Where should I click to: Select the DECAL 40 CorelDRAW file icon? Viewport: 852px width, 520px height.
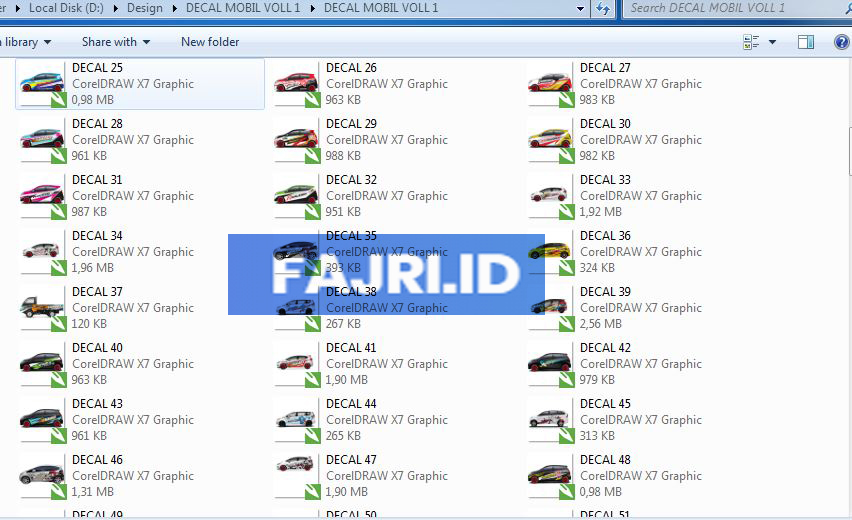(42, 364)
